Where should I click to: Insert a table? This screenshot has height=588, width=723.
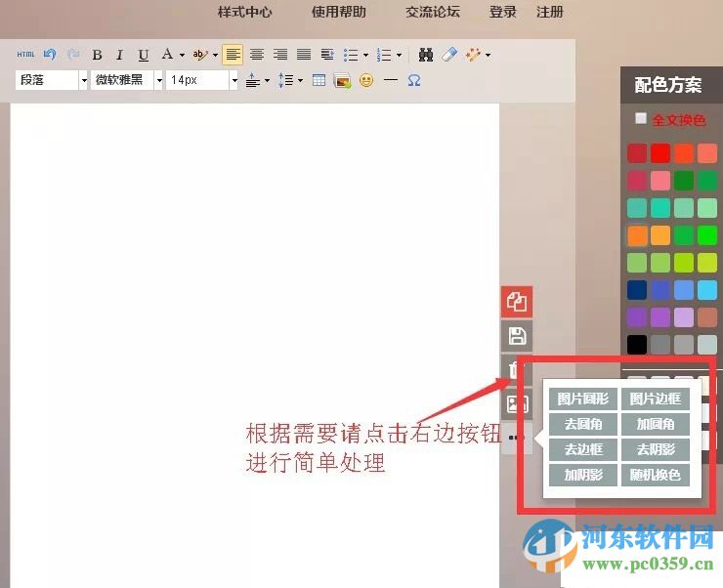coord(319,80)
